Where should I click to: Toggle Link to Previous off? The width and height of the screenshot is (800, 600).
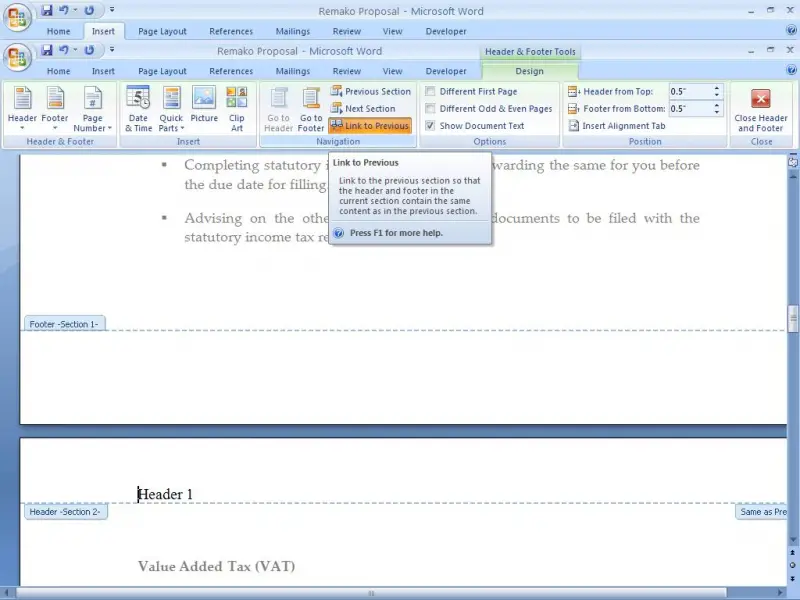370,126
